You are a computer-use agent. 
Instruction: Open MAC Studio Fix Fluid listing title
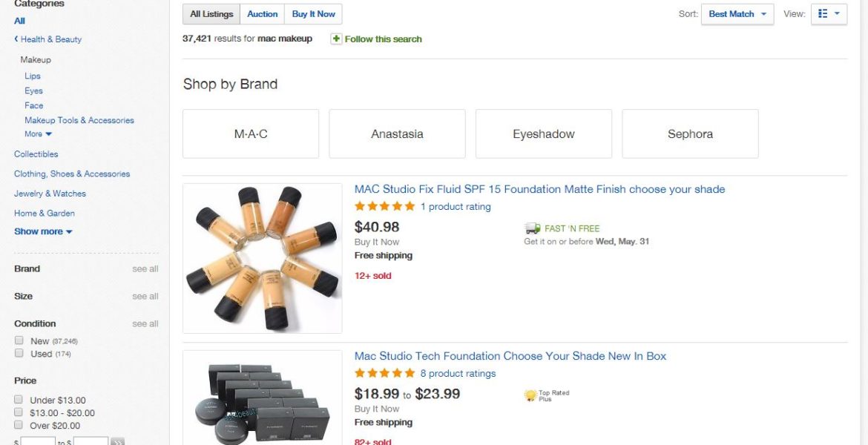pyautogui.click(x=539, y=189)
